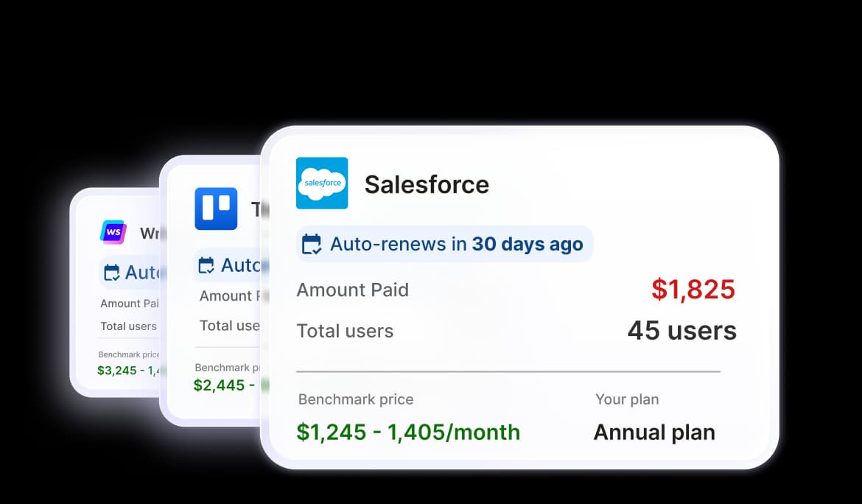Click 'Total users' on the WS card
The height and width of the screenshot is (504, 862).
pyautogui.click(x=129, y=326)
